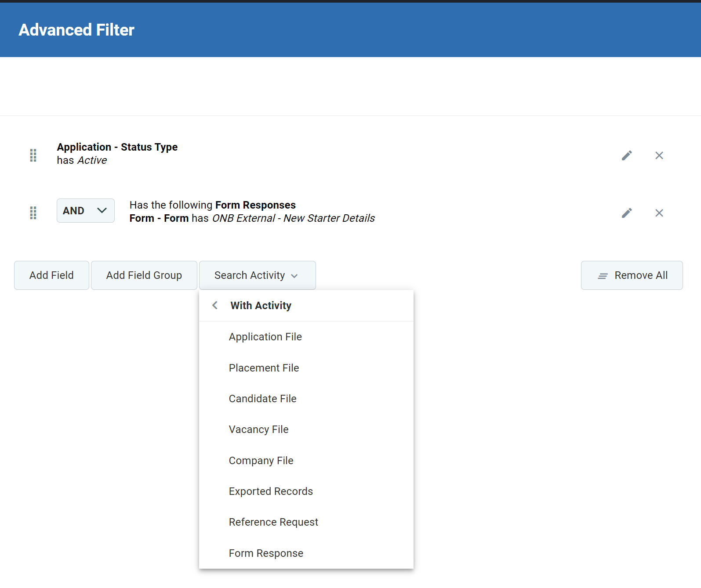Click the Advanced Filter title
This screenshot has height=588, width=701.
click(76, 30)
